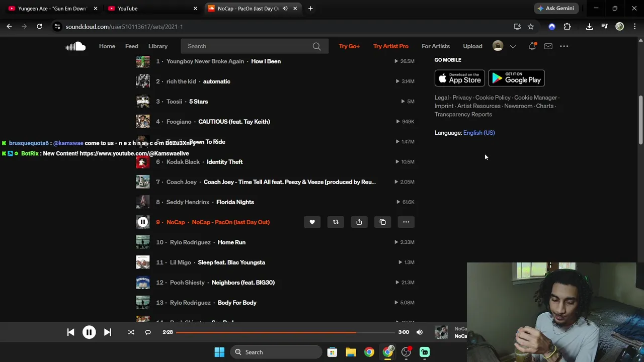Screen dimensions: 644x362
Task: Mute the player volume
Action: pos(420,332)
